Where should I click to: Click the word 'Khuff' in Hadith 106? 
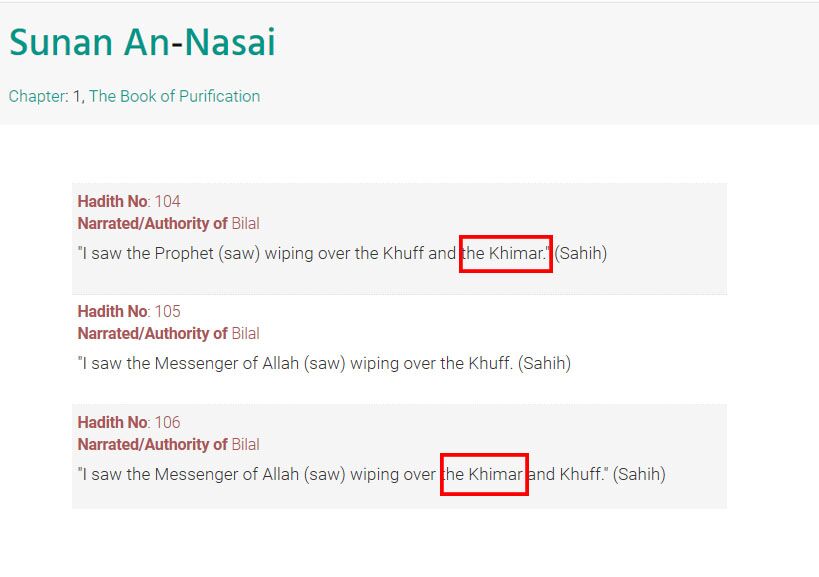coord(581,474)
